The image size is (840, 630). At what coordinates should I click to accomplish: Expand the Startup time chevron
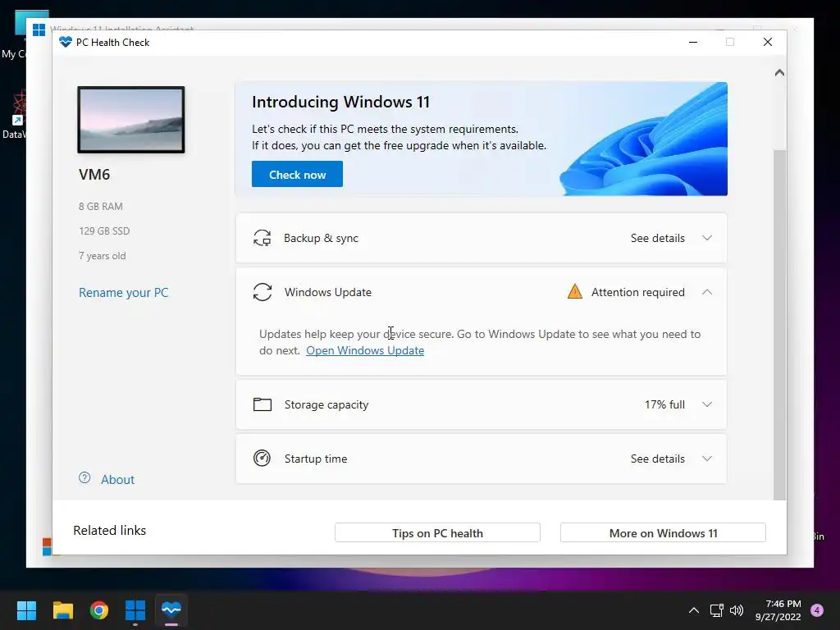click(x=707, y=459)
